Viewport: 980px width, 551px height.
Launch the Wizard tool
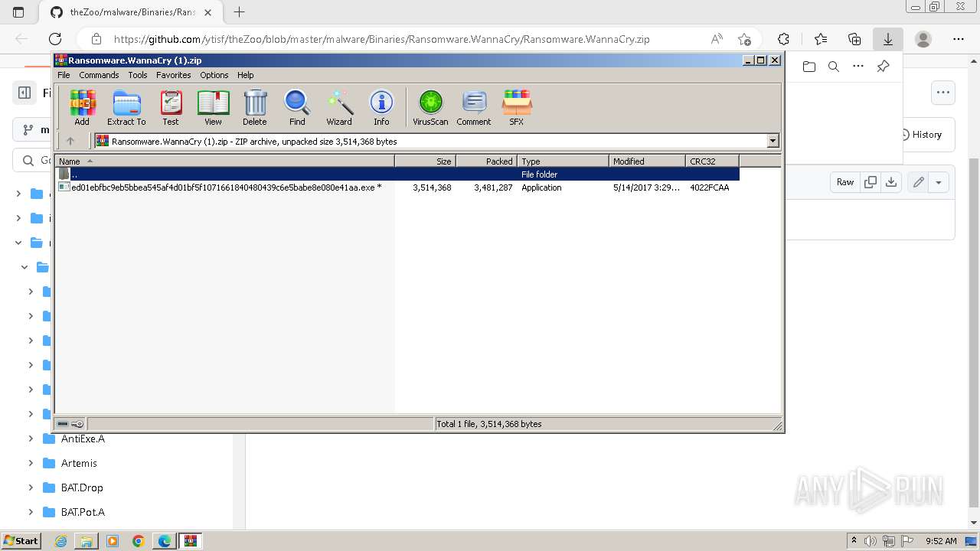point(339,107)
